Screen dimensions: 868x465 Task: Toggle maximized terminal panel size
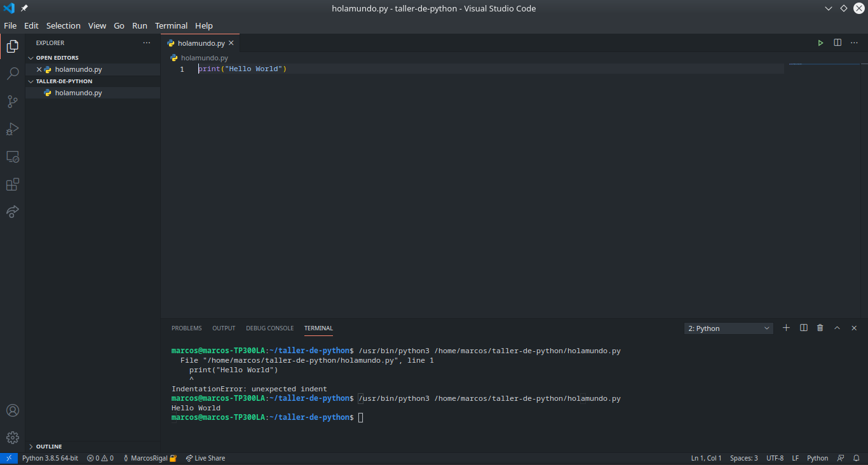[837, 328]
